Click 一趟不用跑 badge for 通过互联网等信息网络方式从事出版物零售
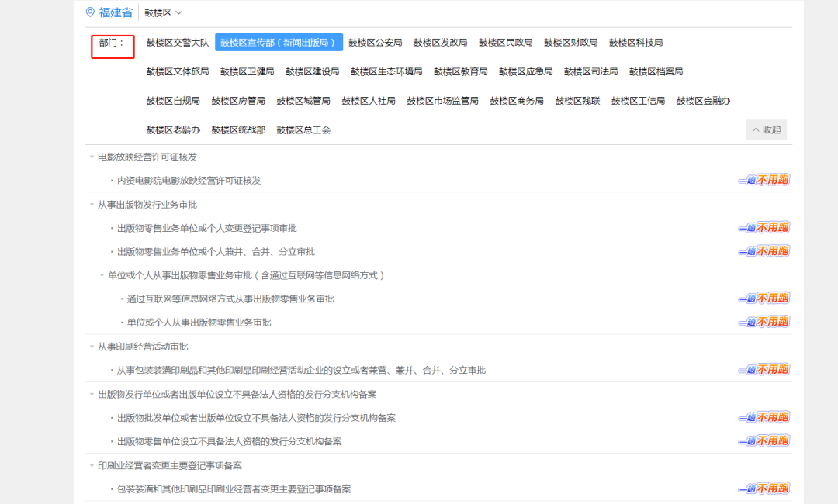The width and height of the screenshot is (838, 504). 764,299
